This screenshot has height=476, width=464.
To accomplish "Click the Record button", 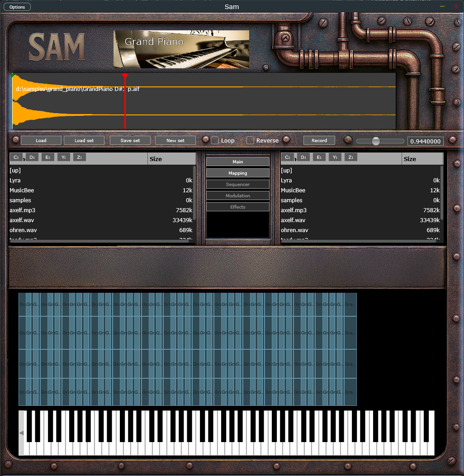I will coord(319,140).
